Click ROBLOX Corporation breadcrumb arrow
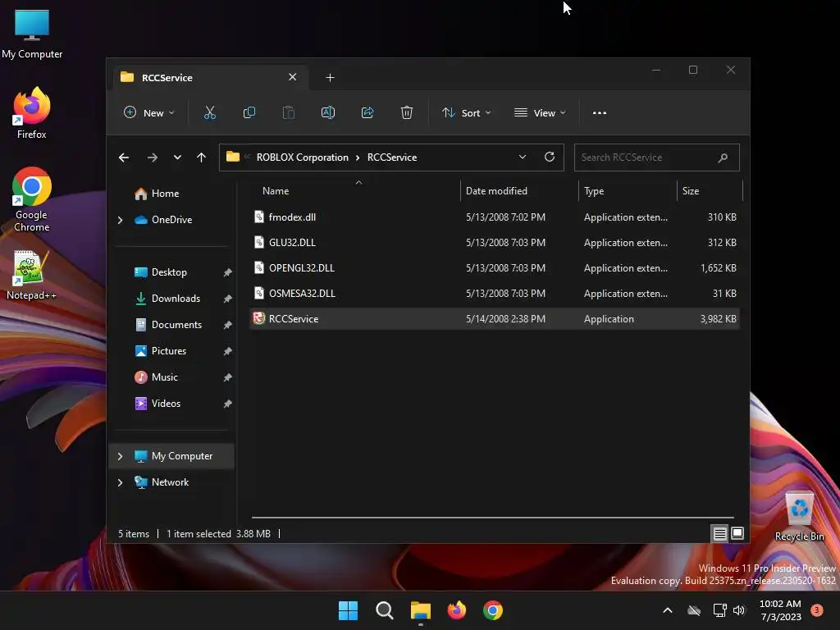 click(358, 157)
